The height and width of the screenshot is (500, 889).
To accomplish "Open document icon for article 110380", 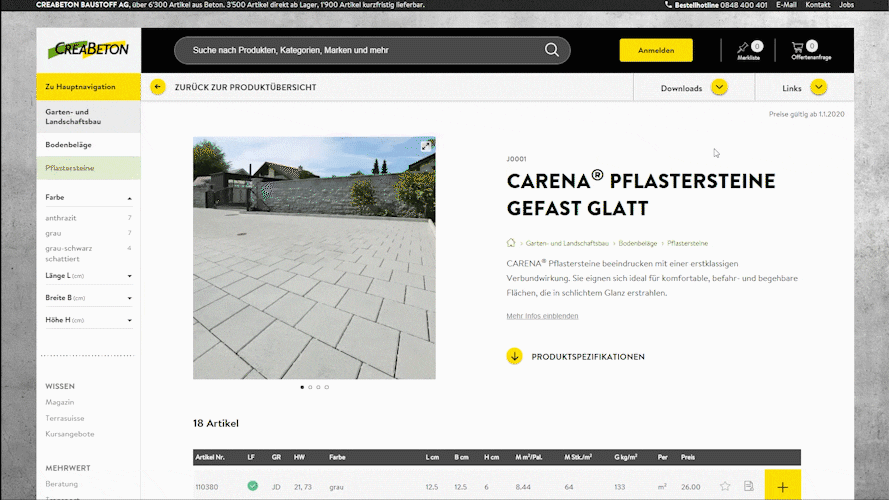I will click(748, 486).
